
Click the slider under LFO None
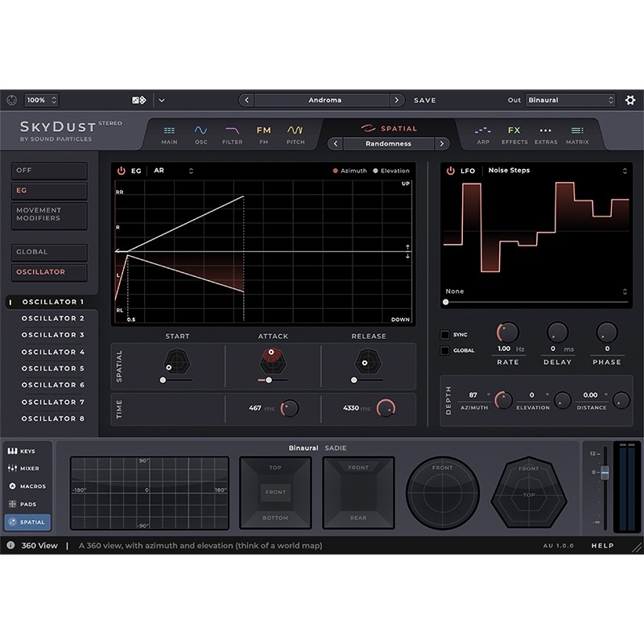pyautogui.click(x=536, y=303)
